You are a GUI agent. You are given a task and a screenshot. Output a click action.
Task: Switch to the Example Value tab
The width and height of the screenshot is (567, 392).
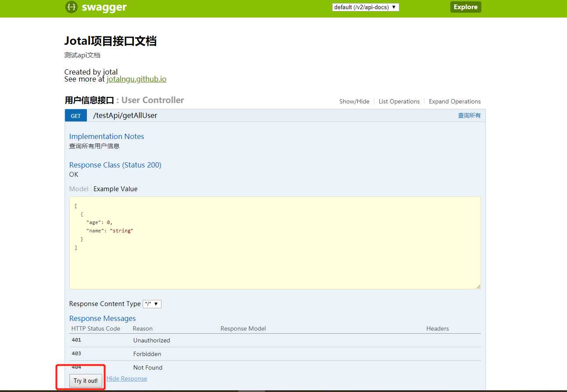[x=115, y=189]
